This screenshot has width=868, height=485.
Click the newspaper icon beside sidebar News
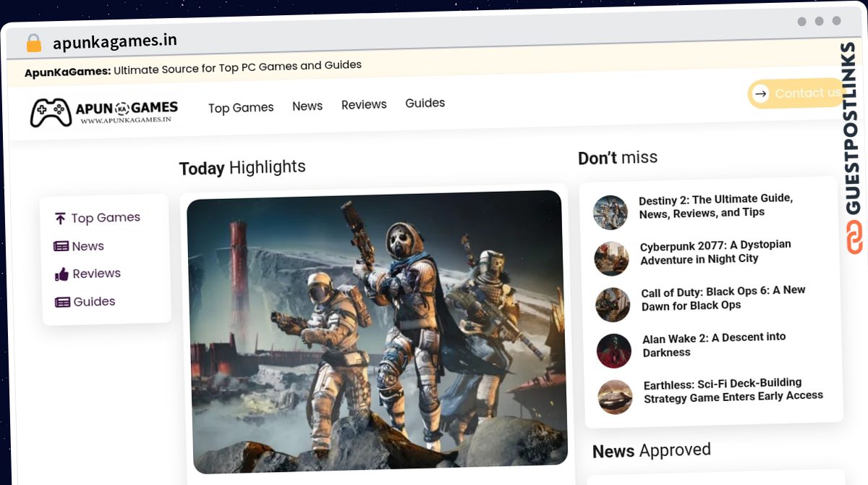click(61, 247)
